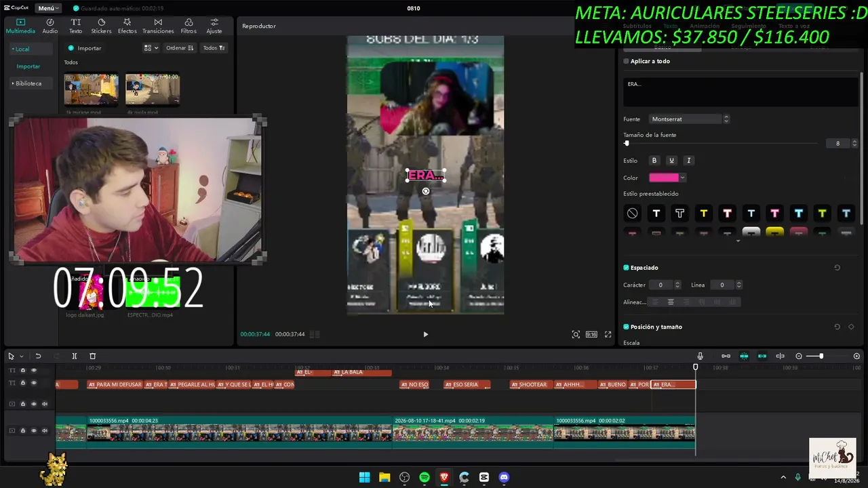868x488 pixels.
Task: Hide the second text track with its eye icon
Action: point(34,383)
